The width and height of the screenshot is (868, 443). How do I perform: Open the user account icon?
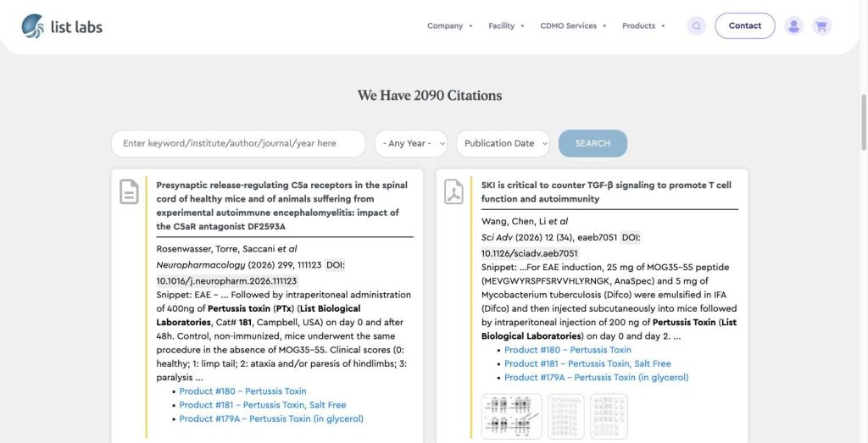[x=793, y=26]
